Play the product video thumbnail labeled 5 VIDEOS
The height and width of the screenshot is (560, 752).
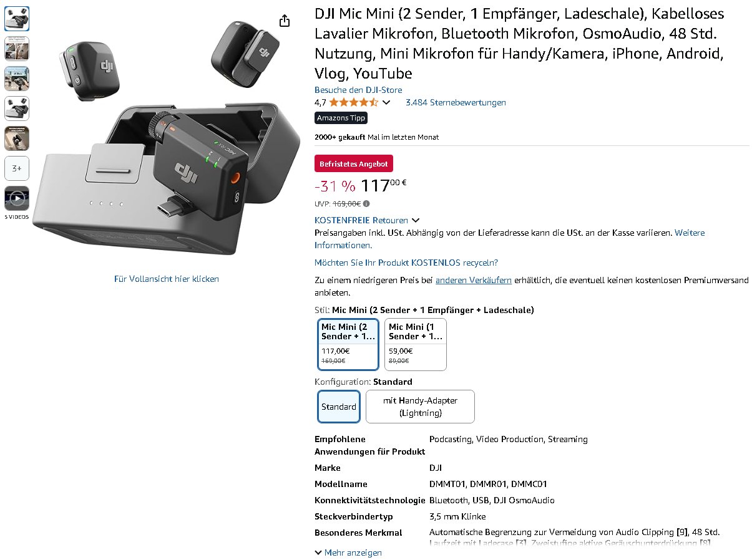tap(17, 198)
